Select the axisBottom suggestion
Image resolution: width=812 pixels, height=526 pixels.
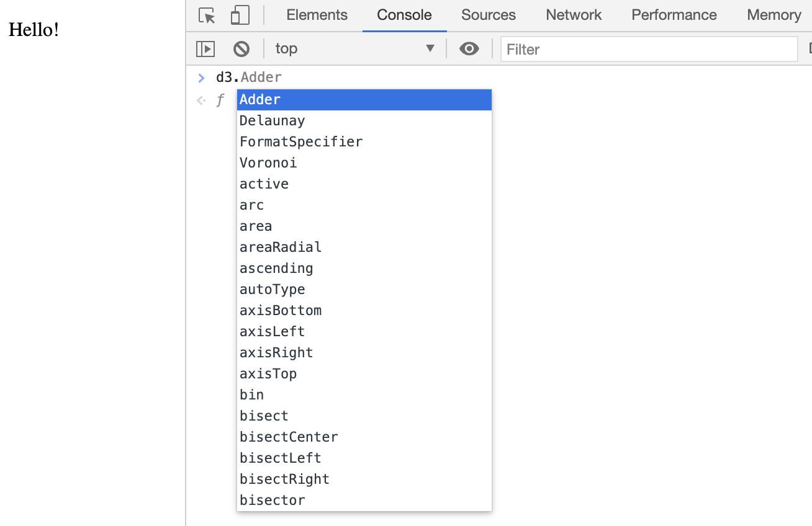[364, 311]
